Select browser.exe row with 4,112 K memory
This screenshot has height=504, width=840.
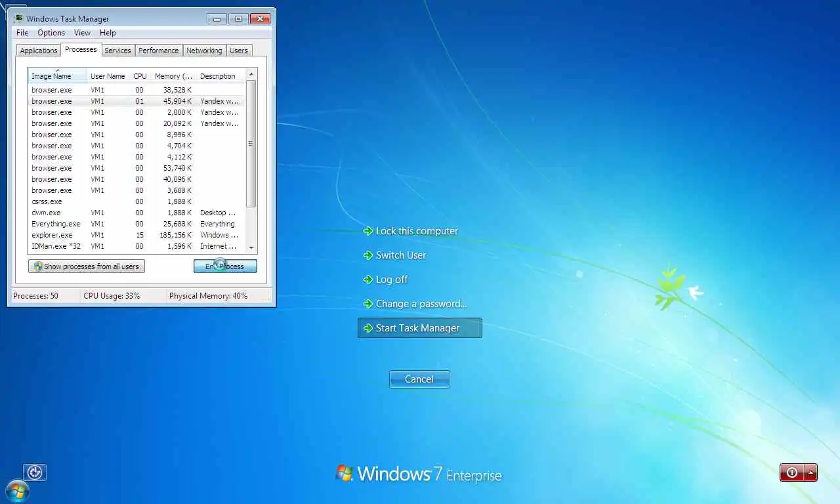(136, 157)
